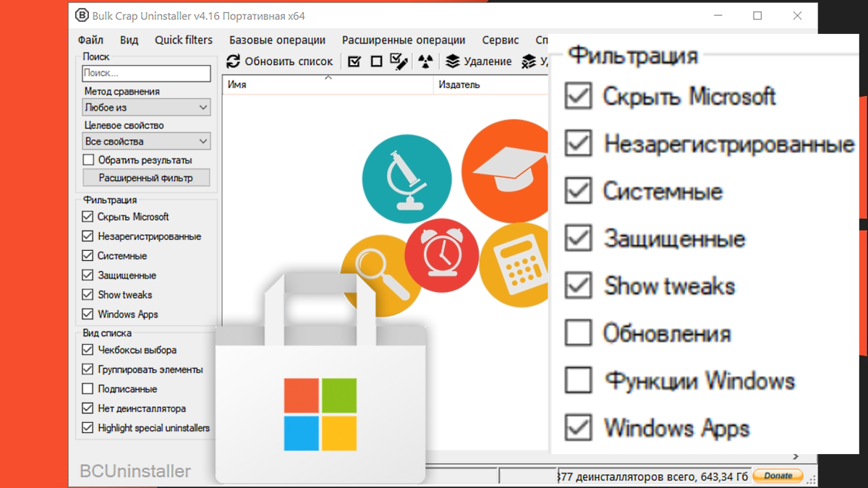Screen dimensions: 868x488
Task: Check Обновления in the enlarged filter panel
Action: coord(578,333)
